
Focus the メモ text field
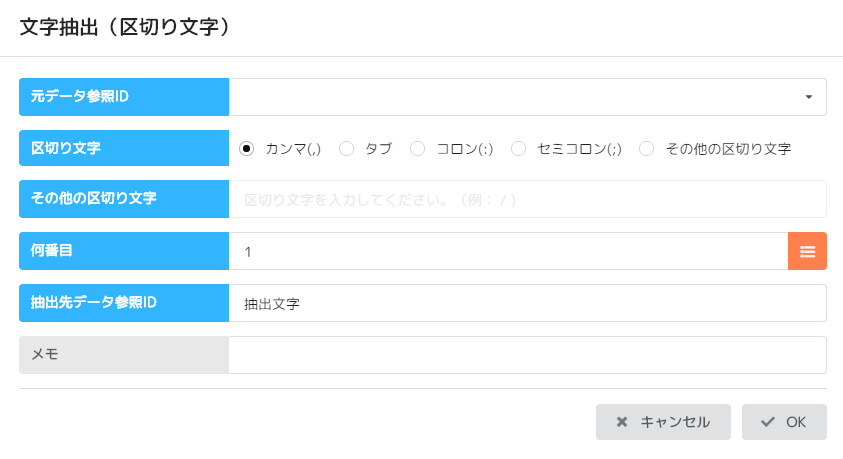pos(527,355)
